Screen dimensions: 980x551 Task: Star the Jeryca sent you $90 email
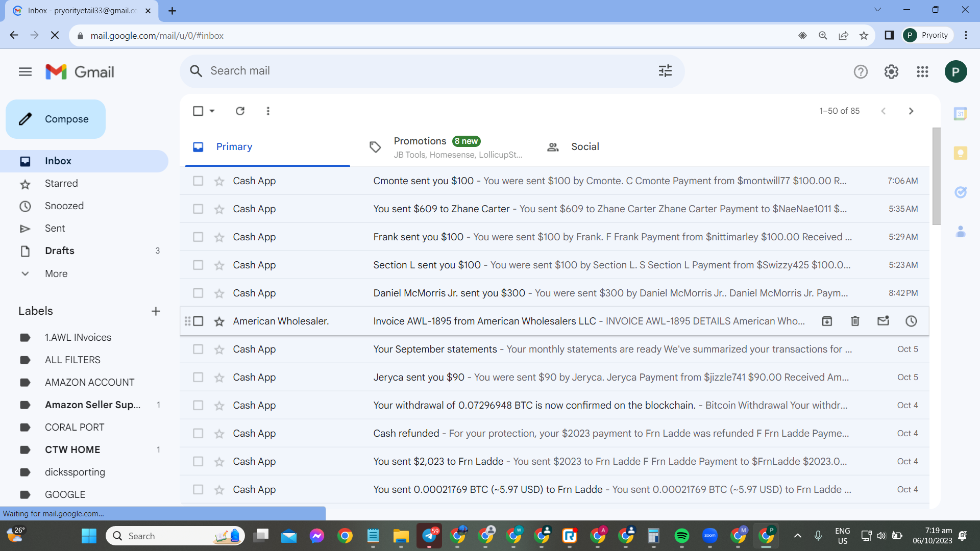tap(219, 378)
